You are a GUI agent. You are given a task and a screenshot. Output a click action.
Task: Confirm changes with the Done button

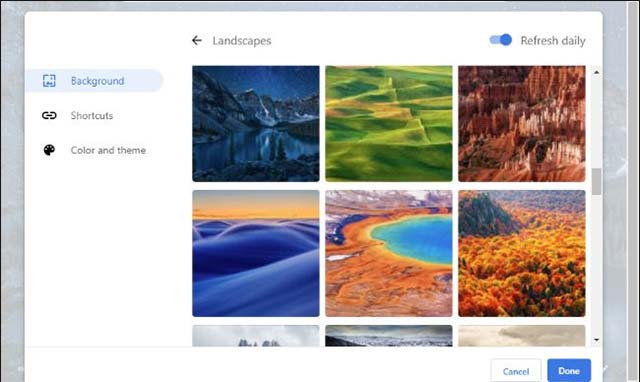click(569, 371)
